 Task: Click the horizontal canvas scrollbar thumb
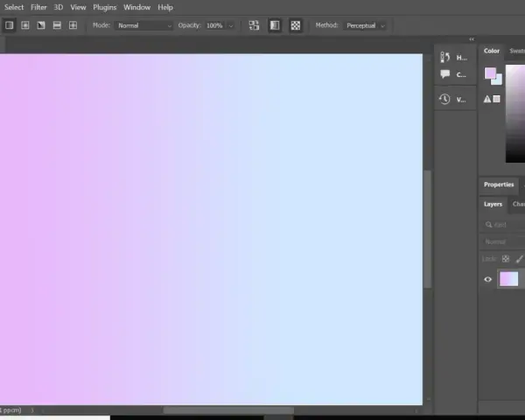tap(228, 410)
